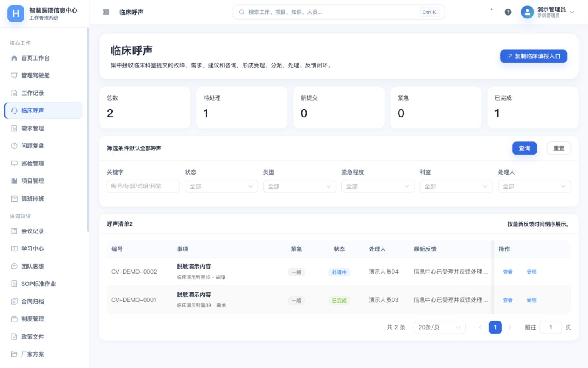Click the CV-DEMO-0001 number cell
The width and height of the screenshot is (588, 368).
[134, 300]
